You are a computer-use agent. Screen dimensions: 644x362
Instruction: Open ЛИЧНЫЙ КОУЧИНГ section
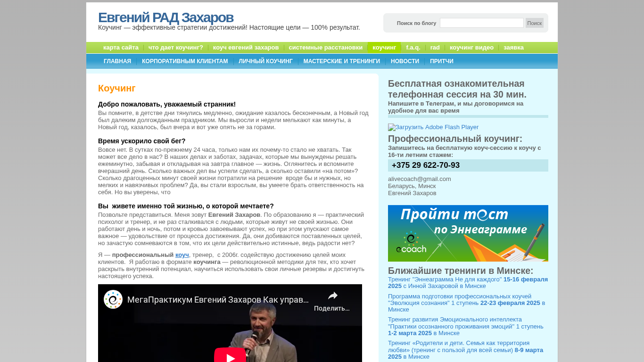coord(265,61)
